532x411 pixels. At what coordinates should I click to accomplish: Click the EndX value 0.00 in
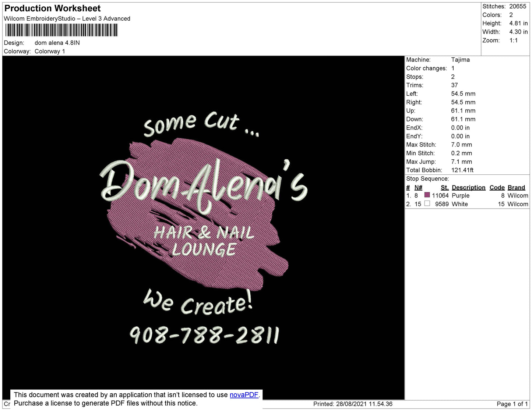(x=460, y=128)
